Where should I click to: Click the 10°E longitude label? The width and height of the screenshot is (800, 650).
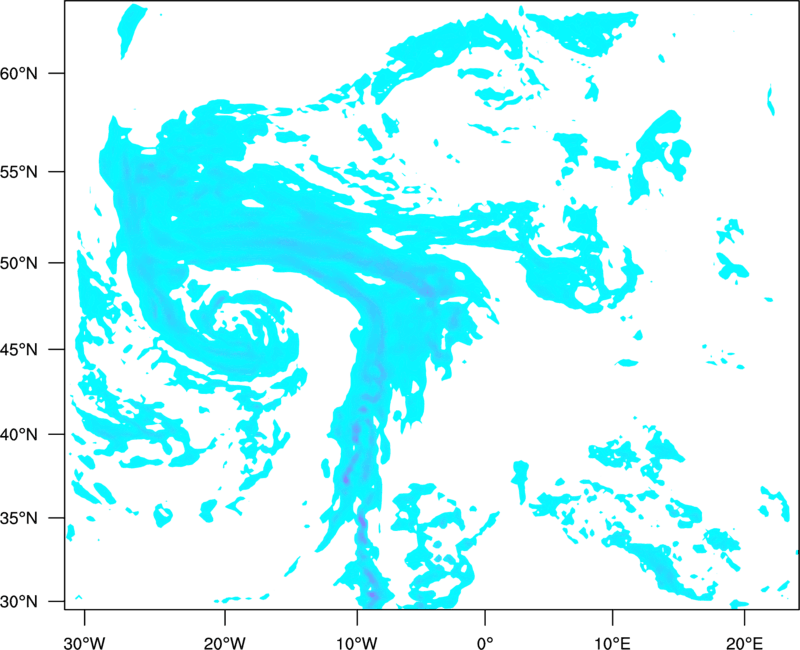612,643
